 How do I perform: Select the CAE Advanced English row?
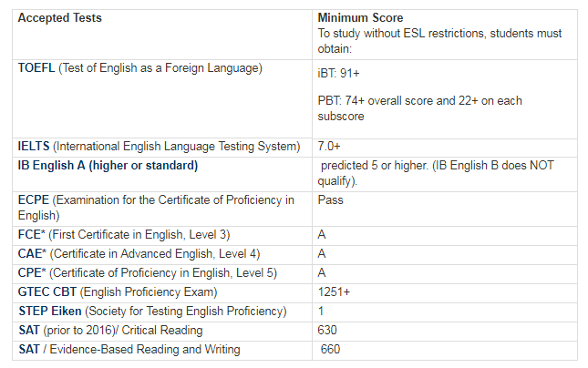tap(139, 253)
